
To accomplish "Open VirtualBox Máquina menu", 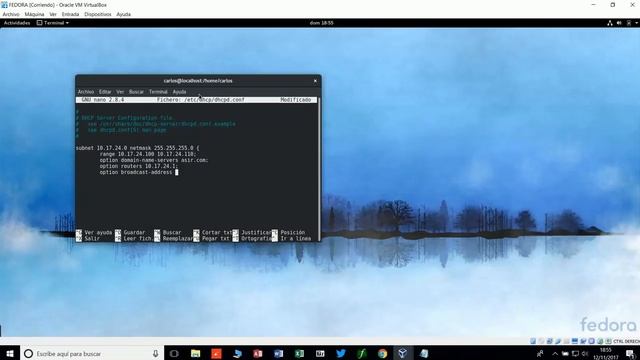I will [x=34, y=14].
